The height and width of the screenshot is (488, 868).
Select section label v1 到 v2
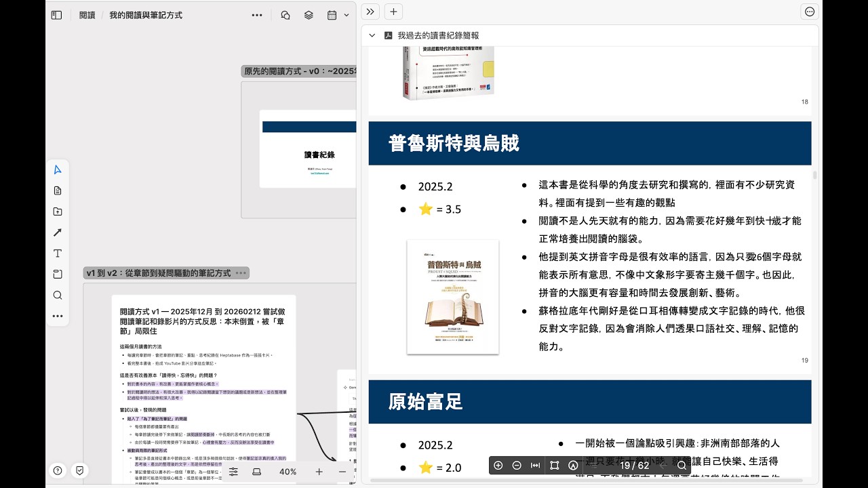click(x=157, y=273)
